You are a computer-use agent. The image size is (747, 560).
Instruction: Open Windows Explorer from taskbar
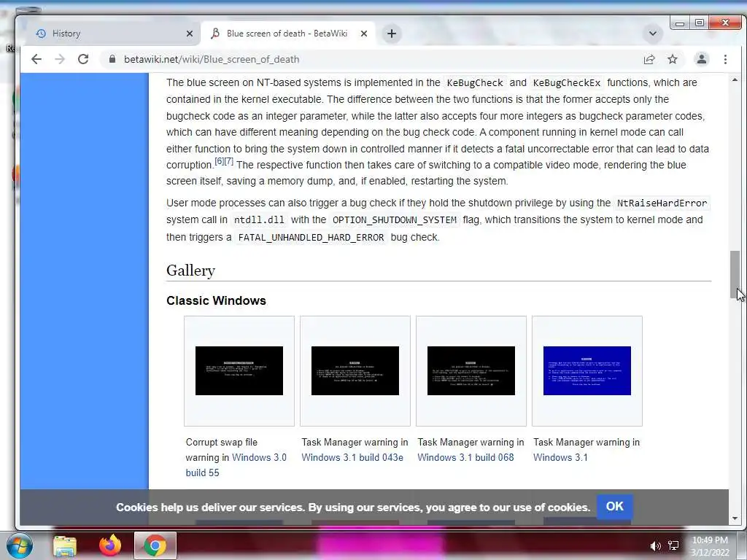coord(65,545)
